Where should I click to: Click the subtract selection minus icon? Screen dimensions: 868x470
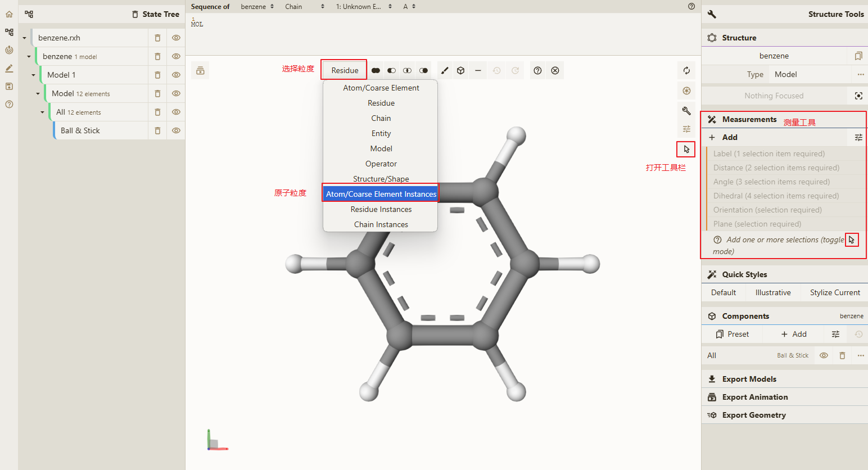point(478,70)
